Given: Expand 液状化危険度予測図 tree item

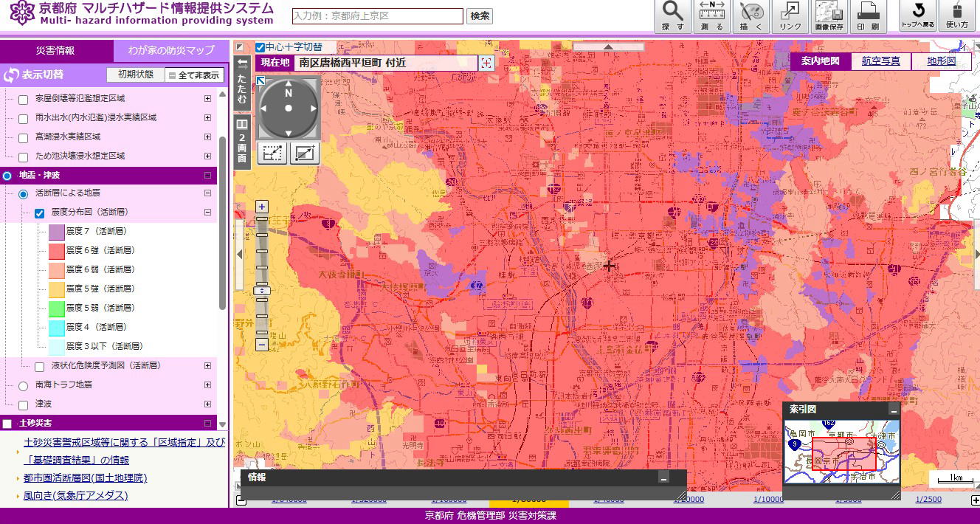Looking at the screenshot, I should [207, 366].
